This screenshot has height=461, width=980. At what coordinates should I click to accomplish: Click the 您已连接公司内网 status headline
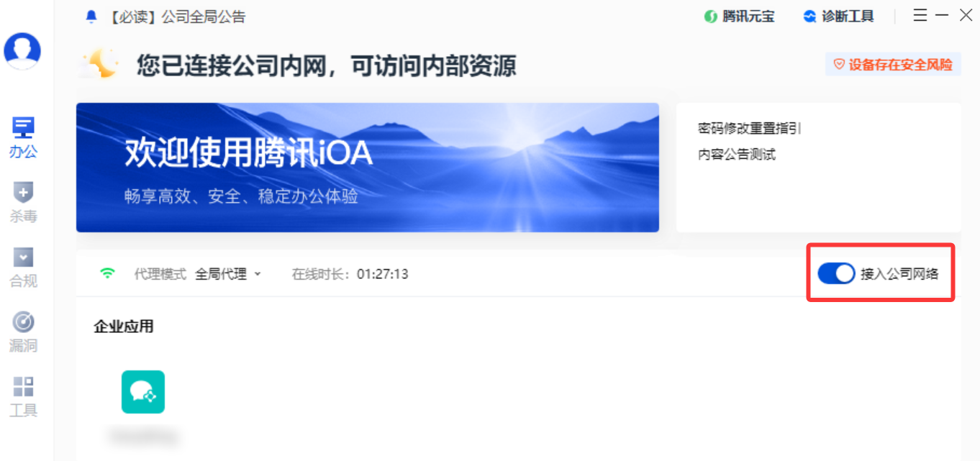[326, 66]
